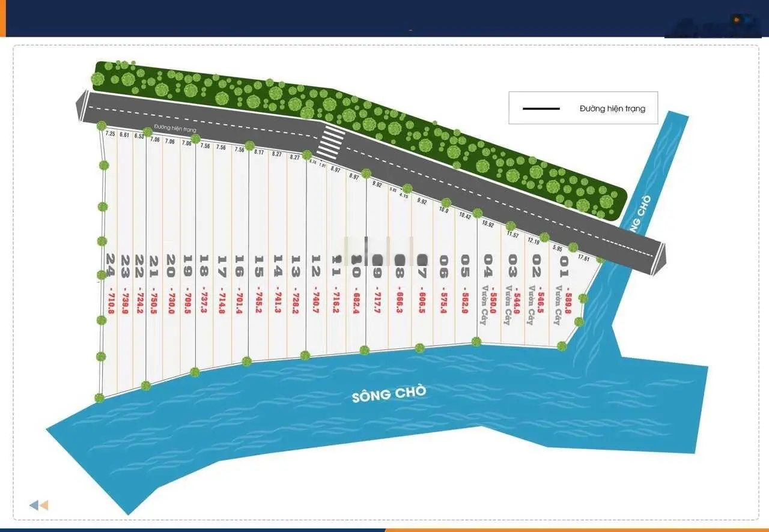Select plot number 12

point(315,265)
